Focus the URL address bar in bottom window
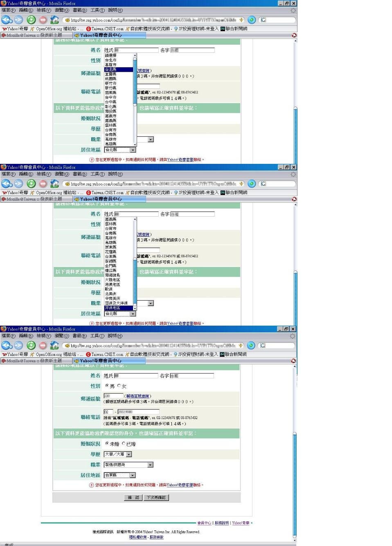 tap(153, 345)
